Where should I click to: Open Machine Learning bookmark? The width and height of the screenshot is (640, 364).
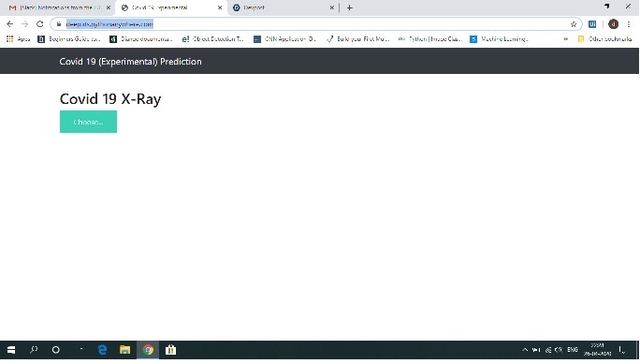(x=500, y=39)
